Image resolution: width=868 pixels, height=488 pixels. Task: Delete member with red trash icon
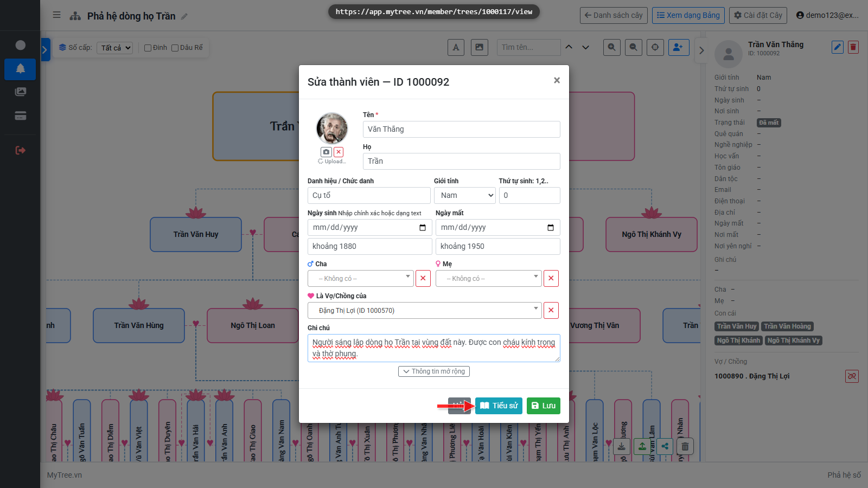853,47
